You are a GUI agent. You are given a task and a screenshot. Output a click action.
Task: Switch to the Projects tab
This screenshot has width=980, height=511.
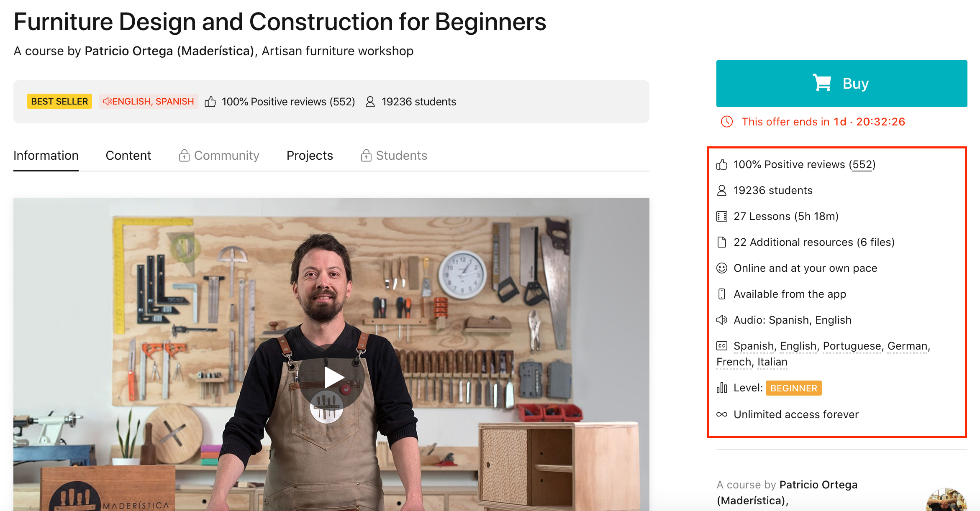[310, 156]
